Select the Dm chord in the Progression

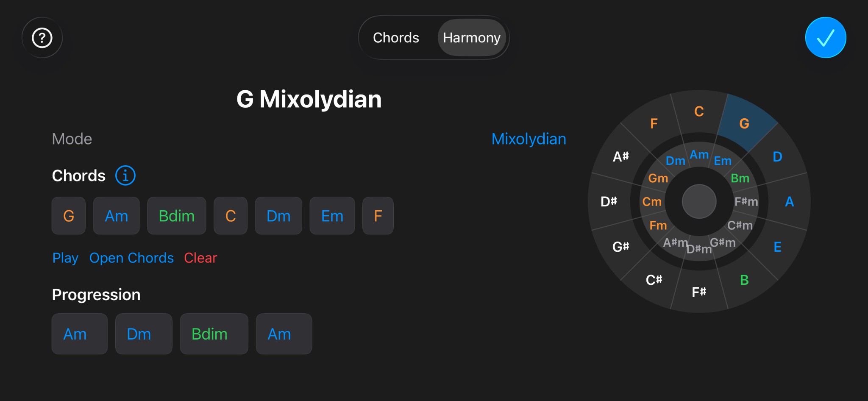pos(143,334)
